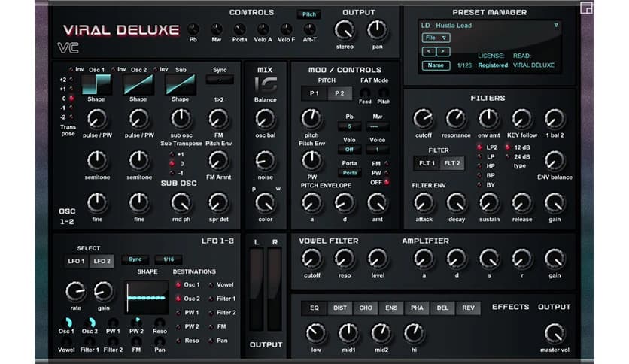Viewport: 629px width, 364px height.
Task: Click the Aft-T control knob
Action: pyautogui.click(x=309, y=29)
